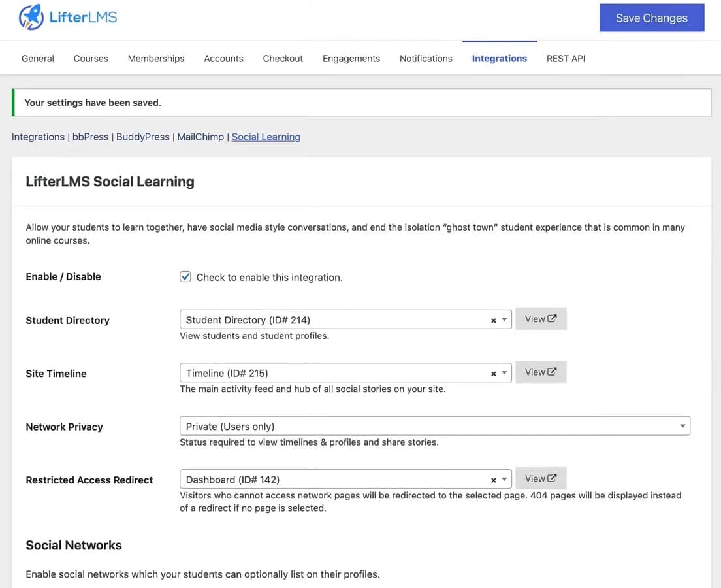Open the MailChimp integration link
Image resolution: width=721 pixels, height=588 pixels.
200,137
